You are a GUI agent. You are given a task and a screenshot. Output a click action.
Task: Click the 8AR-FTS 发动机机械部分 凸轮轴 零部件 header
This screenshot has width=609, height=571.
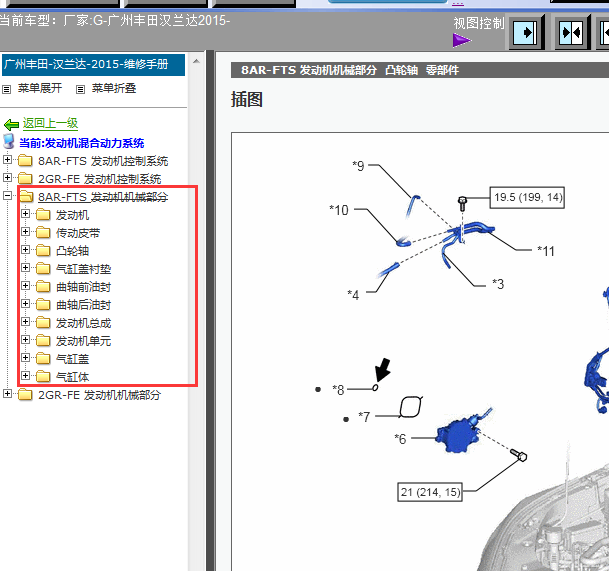[x=350, y=70]
